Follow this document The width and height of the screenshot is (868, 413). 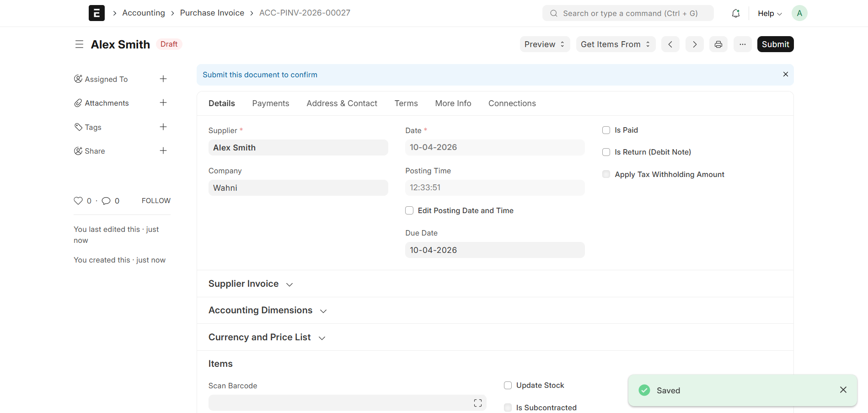coord(156,201)
